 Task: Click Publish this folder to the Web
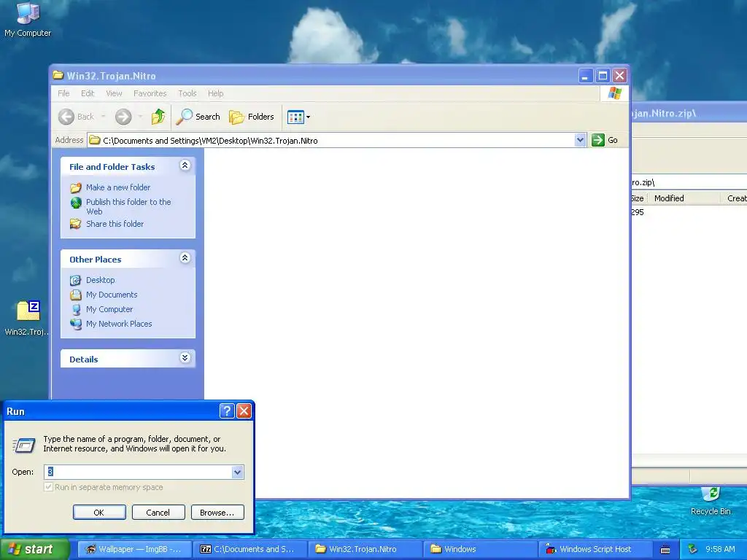tap(128, 206)
